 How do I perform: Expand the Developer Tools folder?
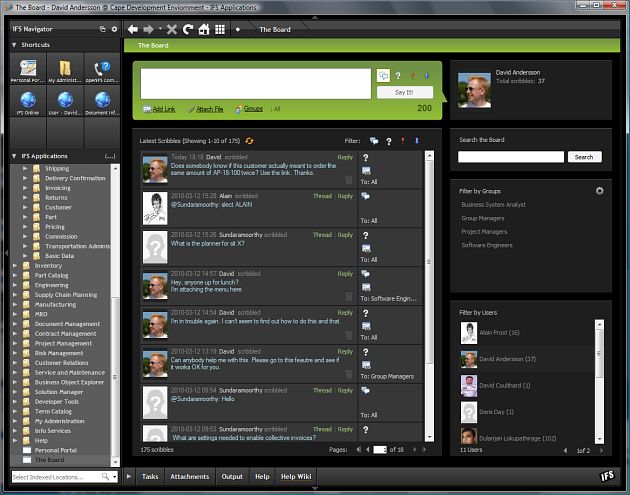point(15,401)
